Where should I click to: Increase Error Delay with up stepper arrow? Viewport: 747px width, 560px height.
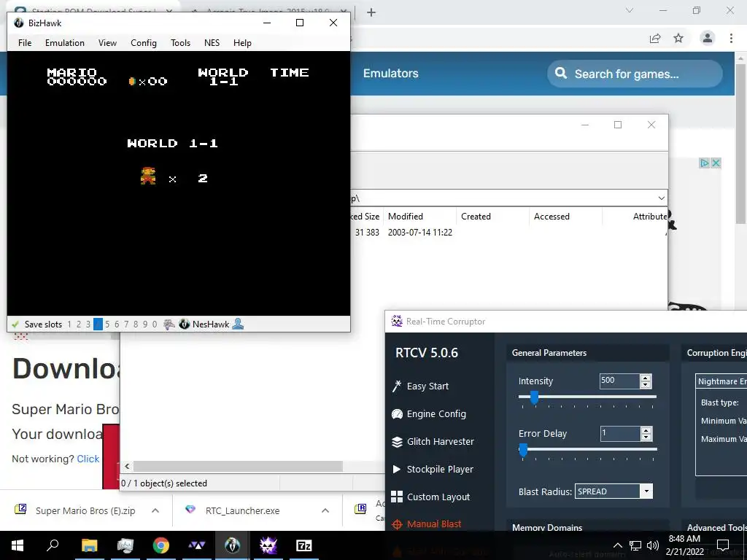646,430
